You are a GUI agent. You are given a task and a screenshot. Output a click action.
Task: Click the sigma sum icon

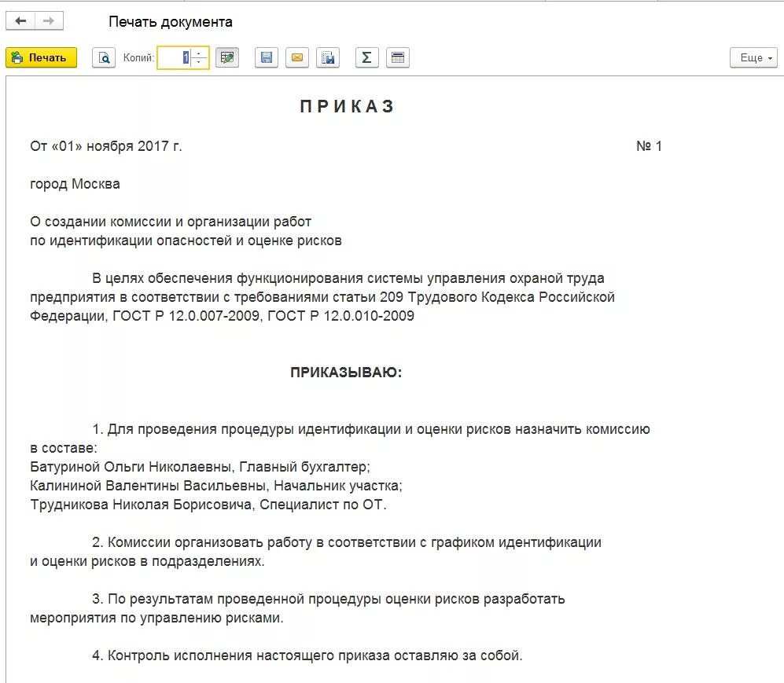click(366, 57)
